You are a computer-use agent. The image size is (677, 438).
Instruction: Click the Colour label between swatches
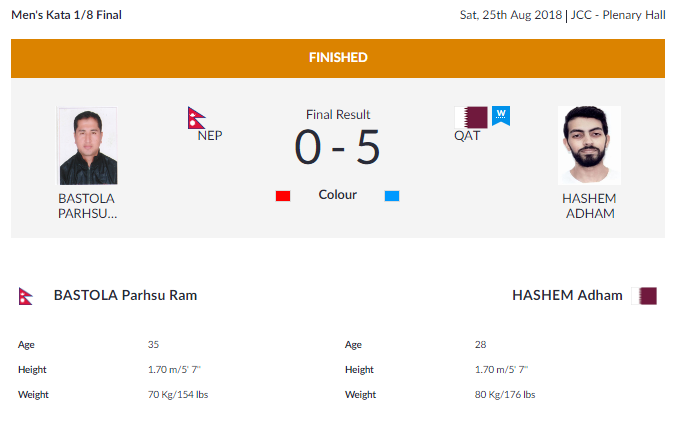[338, 195]
